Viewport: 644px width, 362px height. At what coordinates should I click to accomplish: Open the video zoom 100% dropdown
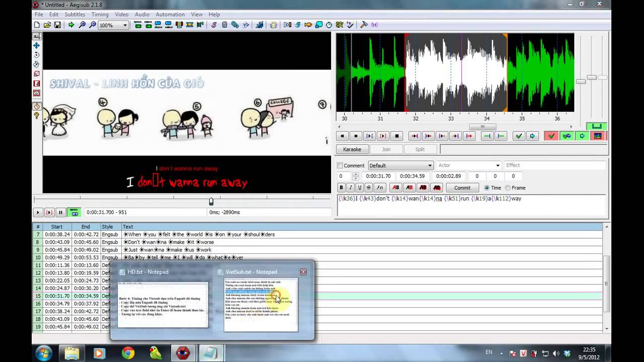(x=125, y=25)
